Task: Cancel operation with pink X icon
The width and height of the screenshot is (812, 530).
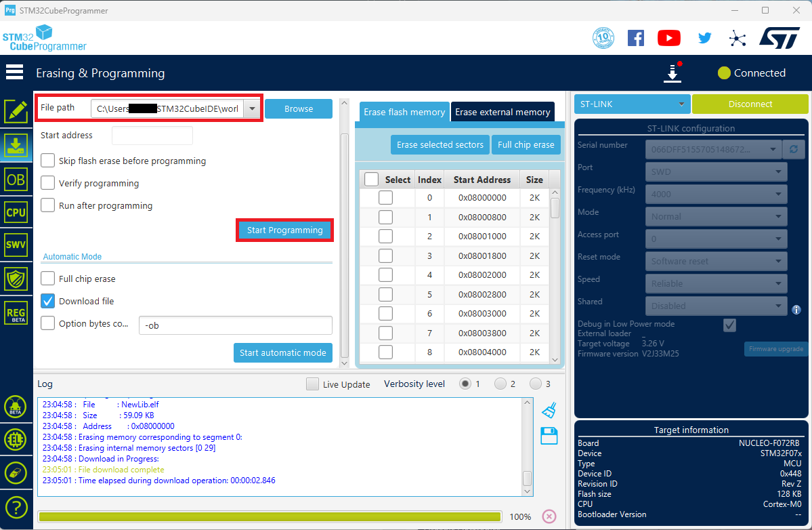Action: [x=549, y=516]
